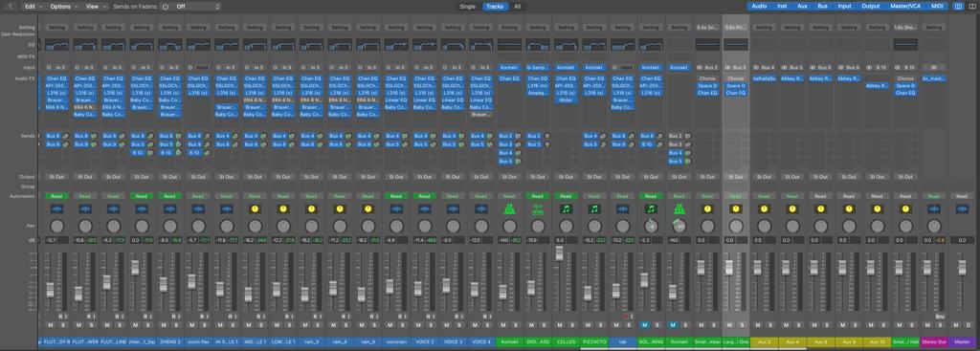The width and height of the screenshot is (980, 351).
Task: Switch mixer view to Single
Action: coord(467,7)
